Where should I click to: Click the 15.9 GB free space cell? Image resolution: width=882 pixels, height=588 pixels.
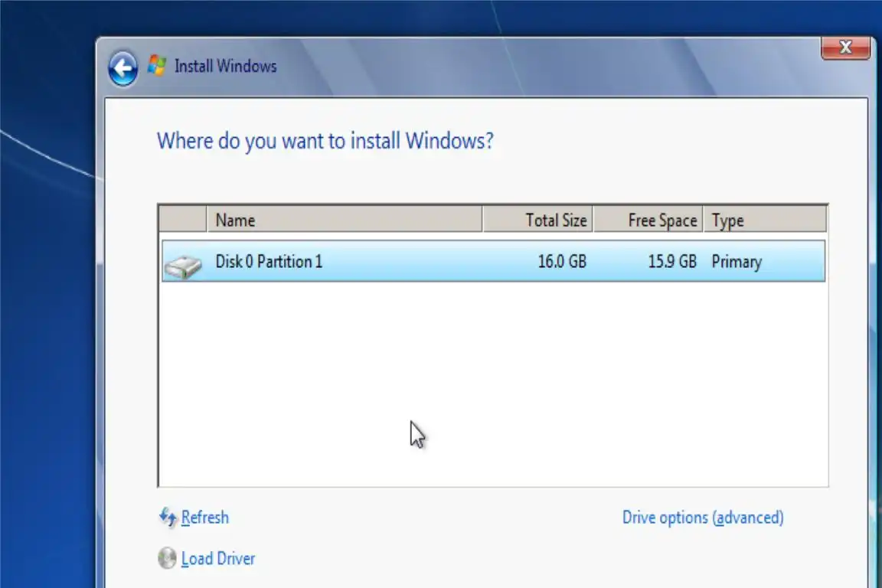click(672, 262)
